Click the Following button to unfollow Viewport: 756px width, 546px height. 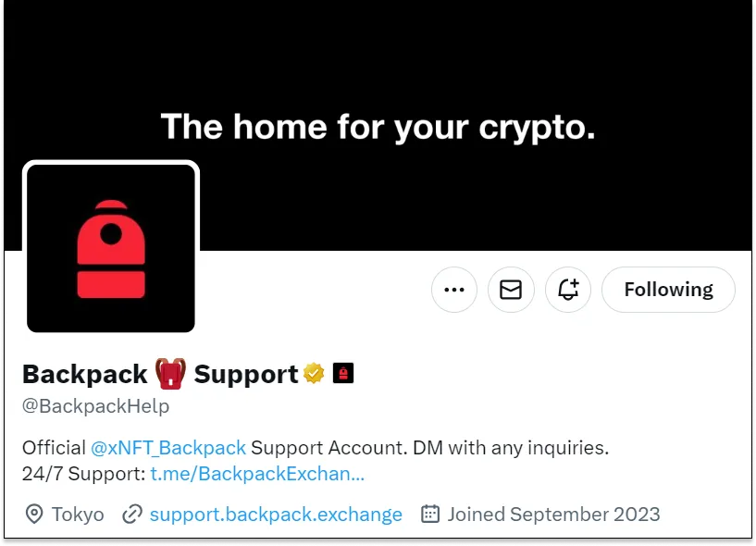[668, 290]
